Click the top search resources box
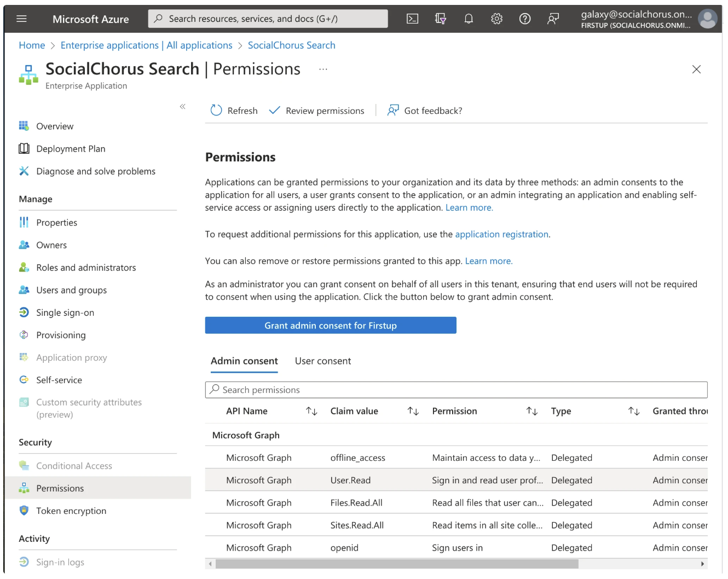The height and width of the screenshot is (579, 728). pos(268,19)
